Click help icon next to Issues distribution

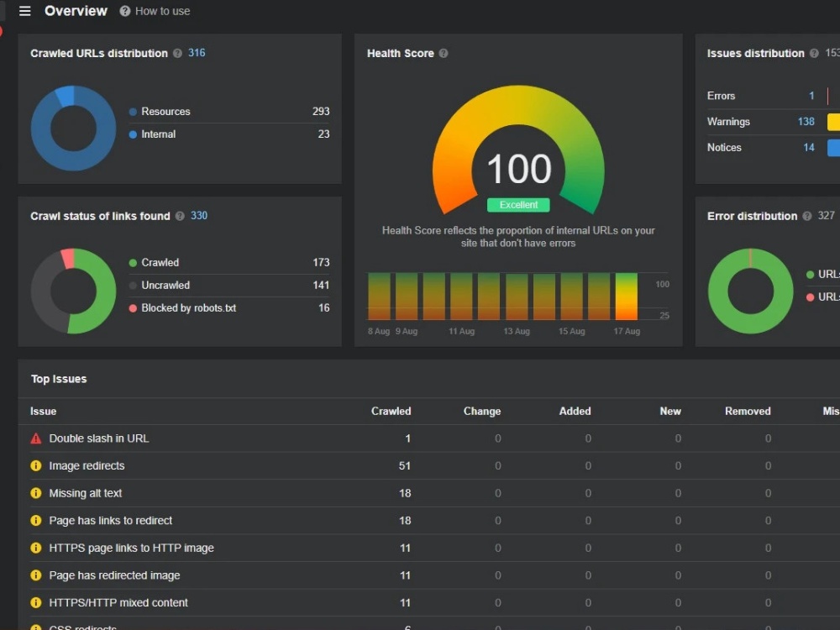click(814, 54)
